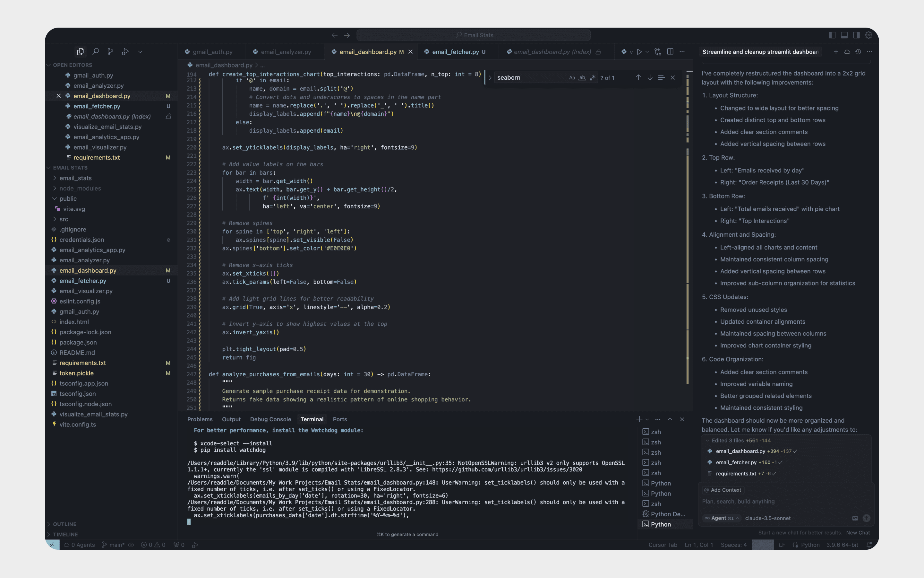The image size is (924, 578).
Task: Open the run button dropdown arrow
Action: pyautogui.click(x=647, y=52)
